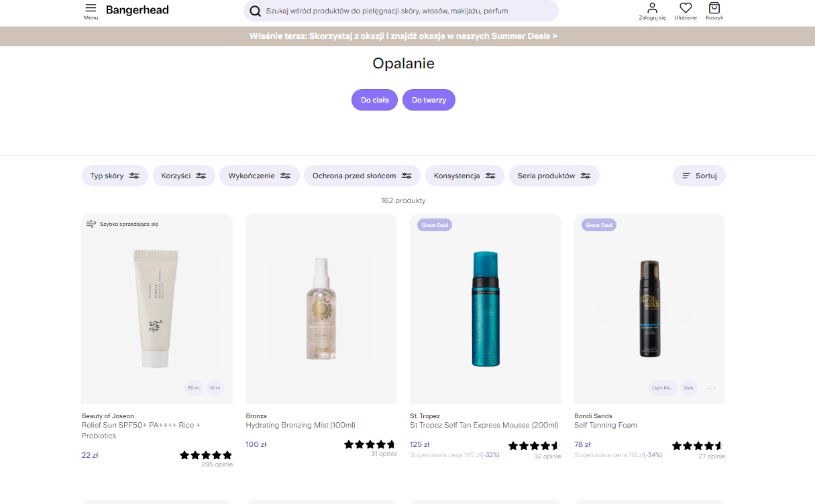The width and height of the screenshot is (815, 504).
Task: Click the 31 opinie review count
Action: pyautogui.click(x=384, y=454)
